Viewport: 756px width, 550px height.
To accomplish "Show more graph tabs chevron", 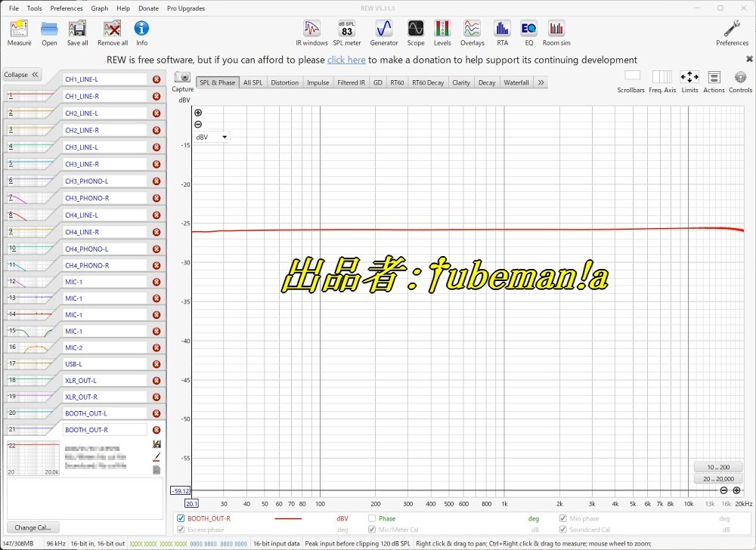I will pyautogui.click(x=541, y=82).
